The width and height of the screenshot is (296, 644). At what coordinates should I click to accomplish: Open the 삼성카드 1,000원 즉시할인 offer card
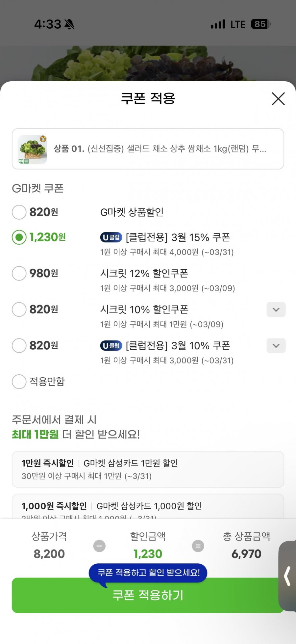point(148,506)
